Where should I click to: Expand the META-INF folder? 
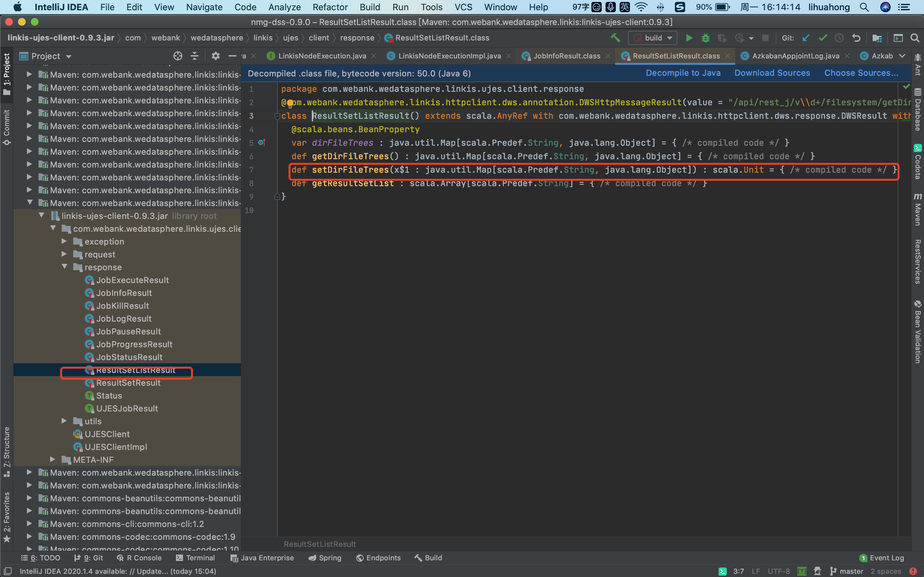tap(53, 460)
